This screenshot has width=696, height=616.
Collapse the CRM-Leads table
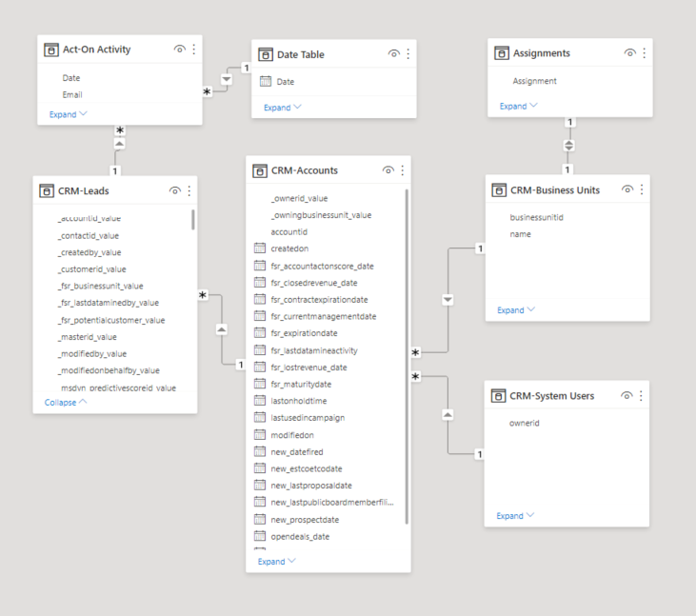click(x=66, y=402)
